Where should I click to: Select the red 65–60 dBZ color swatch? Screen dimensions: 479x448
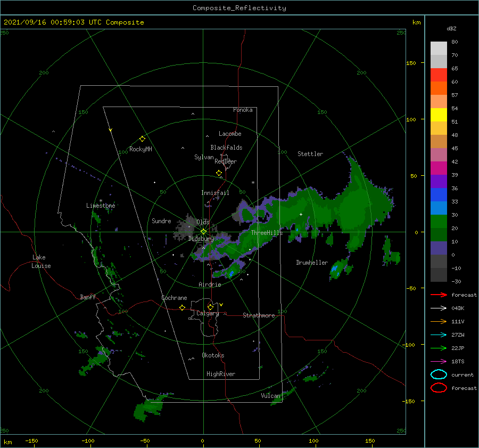click(439, 75)
